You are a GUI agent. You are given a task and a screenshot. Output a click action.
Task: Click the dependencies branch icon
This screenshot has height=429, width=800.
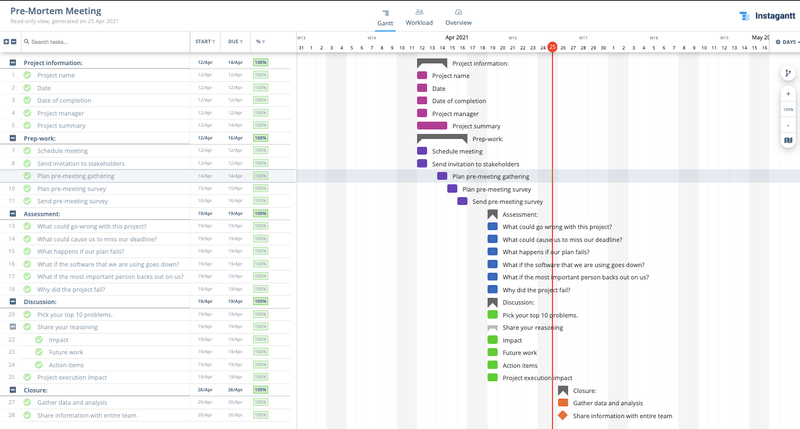(x=788, y=73)
